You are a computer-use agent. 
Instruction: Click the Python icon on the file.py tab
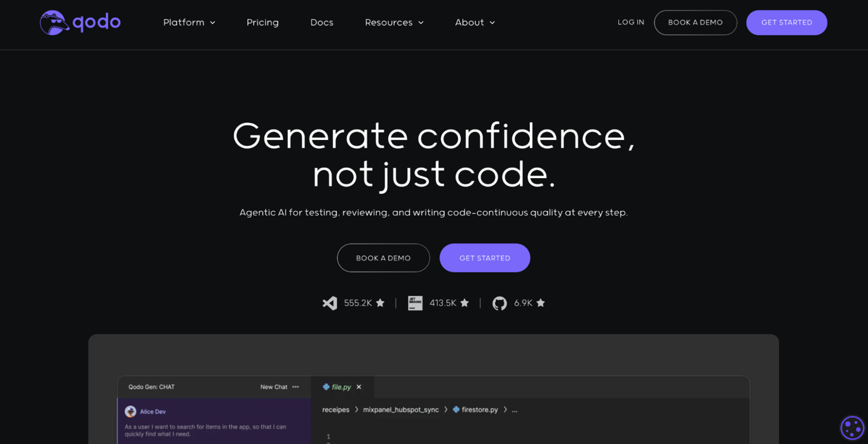tap(326, 387)
